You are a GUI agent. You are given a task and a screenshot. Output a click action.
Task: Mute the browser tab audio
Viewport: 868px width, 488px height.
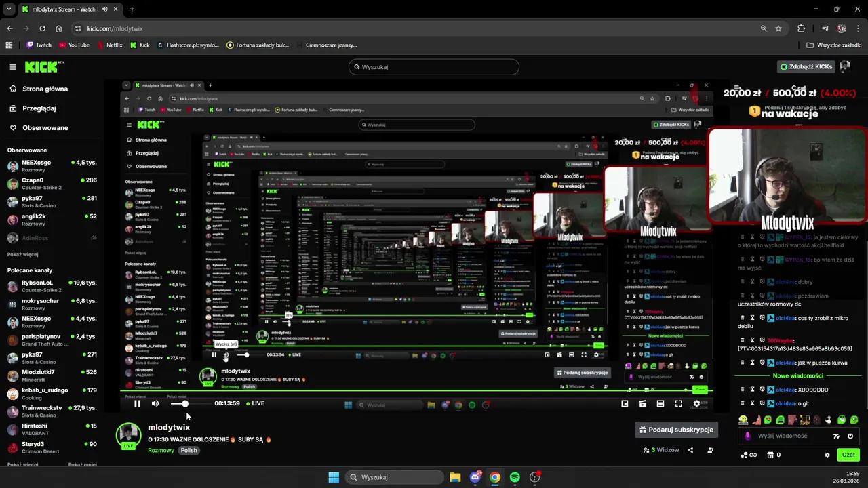[x=104, y=9]
